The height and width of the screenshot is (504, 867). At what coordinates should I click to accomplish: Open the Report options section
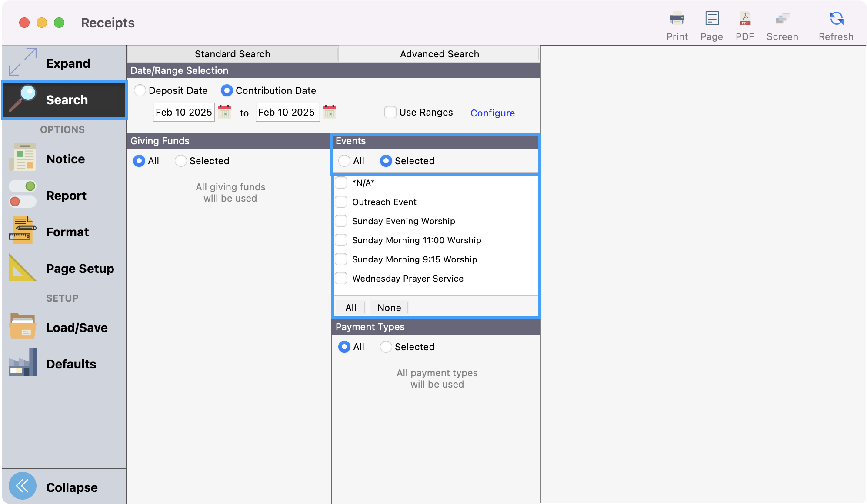pos(23,195)
